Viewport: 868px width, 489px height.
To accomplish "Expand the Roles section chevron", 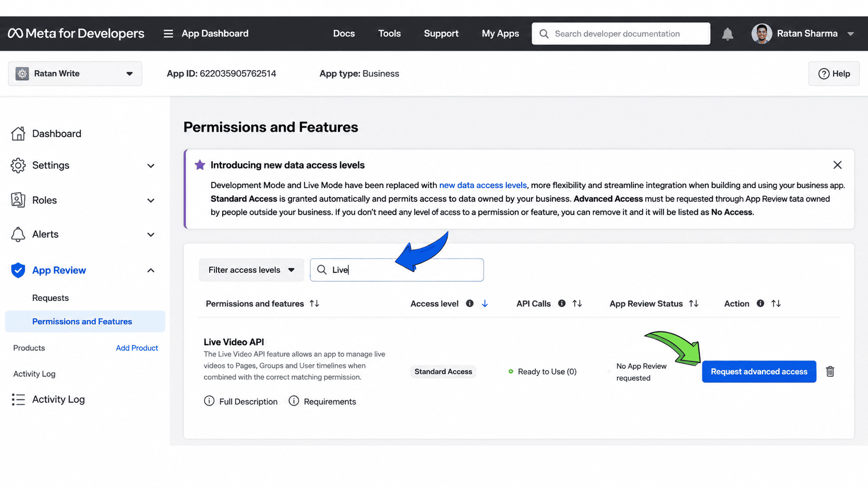I will pos(151,201).
